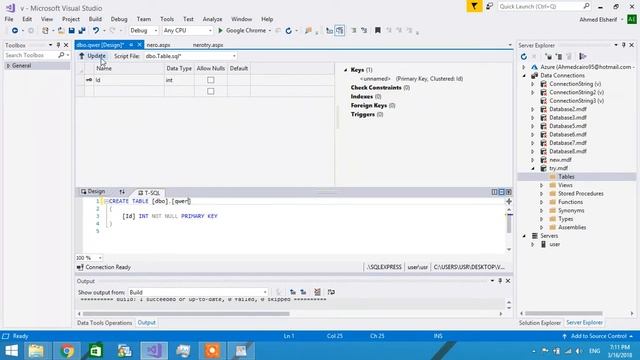Click the Undo toolbar icon
The height and width of the screenshot is (360, 640).
(x=96, y=31)
